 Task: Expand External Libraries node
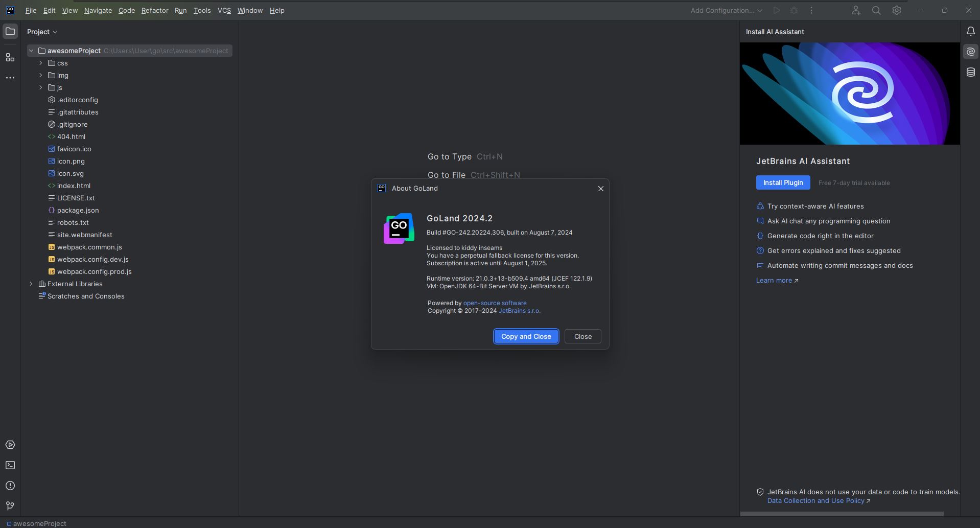pos(31,284)
